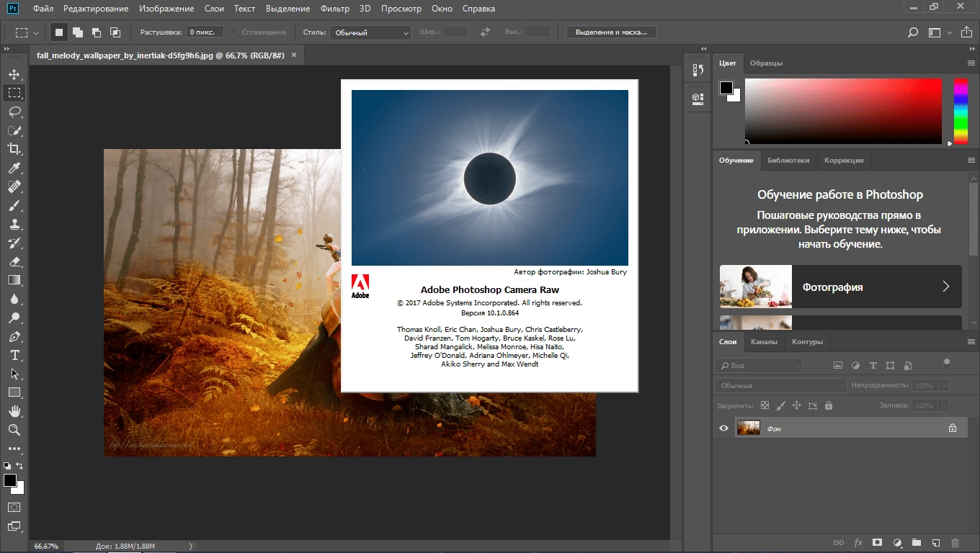This screenshot has height=553, width=980.
Task: Delete layer using the trash icon
Action: 955,542
